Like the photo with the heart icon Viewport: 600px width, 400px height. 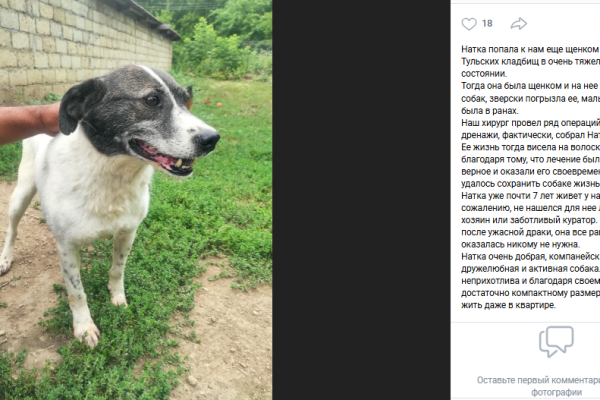pyautogui.click(x=469, y=24)
